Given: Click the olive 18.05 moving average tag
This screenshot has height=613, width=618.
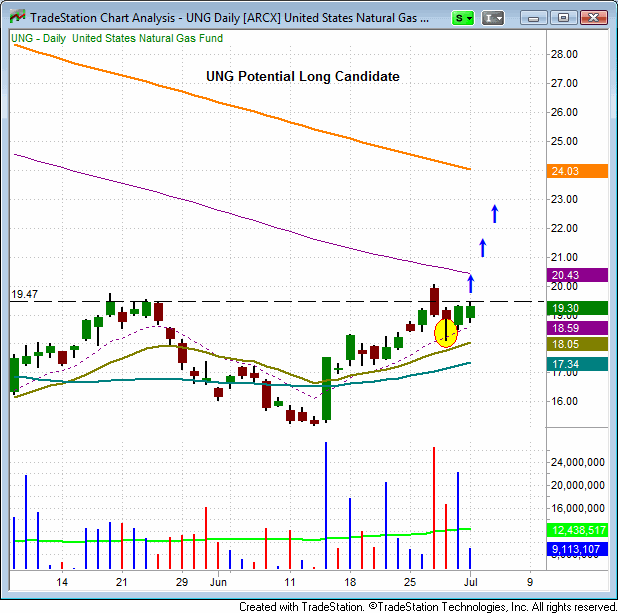Looking at the screenshot, I should click(x=577, y=344).
